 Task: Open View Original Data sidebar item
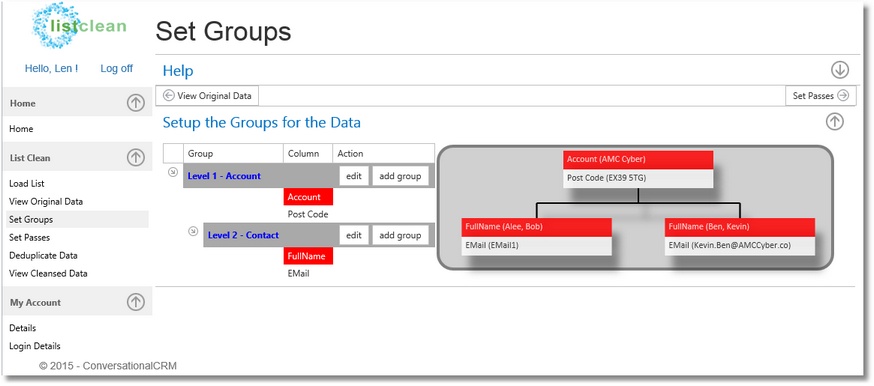click(x=46, y=202)
